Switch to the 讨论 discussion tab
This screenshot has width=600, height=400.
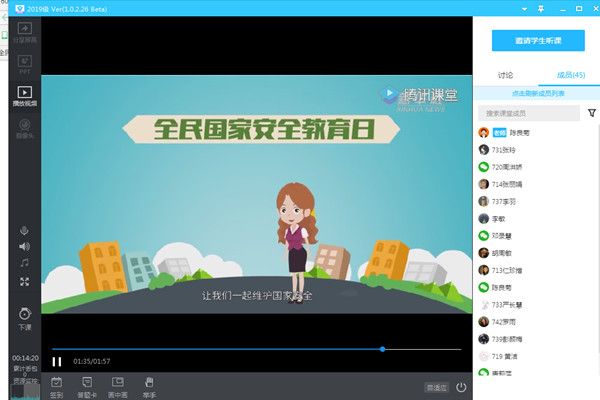click(x=505, y=75)
